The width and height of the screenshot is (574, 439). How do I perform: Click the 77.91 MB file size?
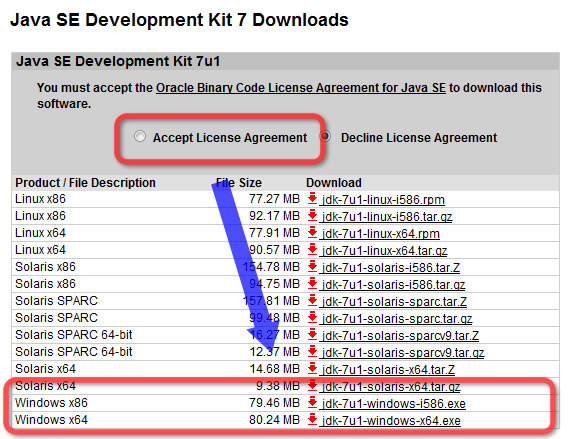274,233
